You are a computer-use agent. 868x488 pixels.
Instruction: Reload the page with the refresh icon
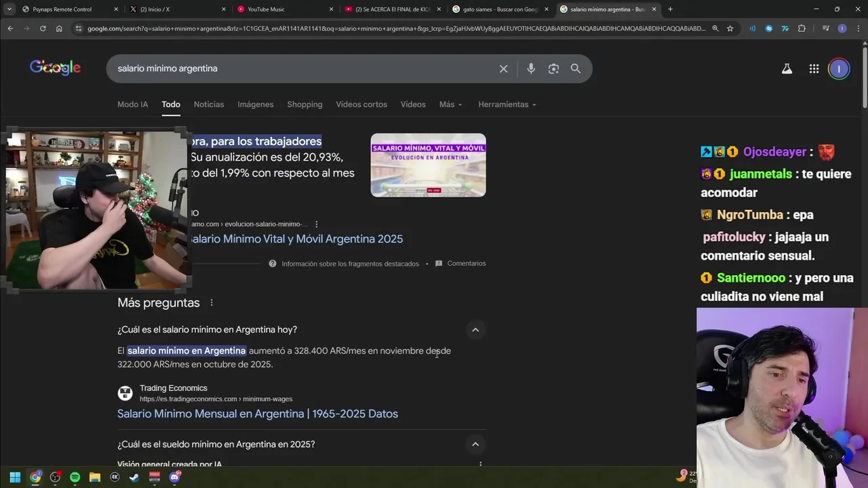click(43, 28)
